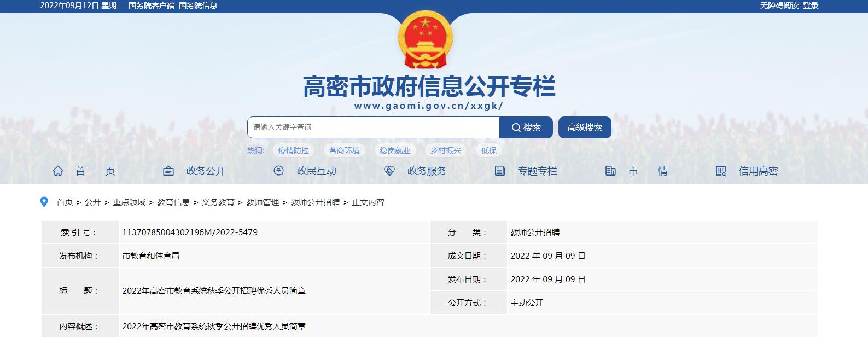This screenshot has width=868, height=350.
Task: Select the 乡村振兴 hot keyword tag
Action: pos(446,150)
